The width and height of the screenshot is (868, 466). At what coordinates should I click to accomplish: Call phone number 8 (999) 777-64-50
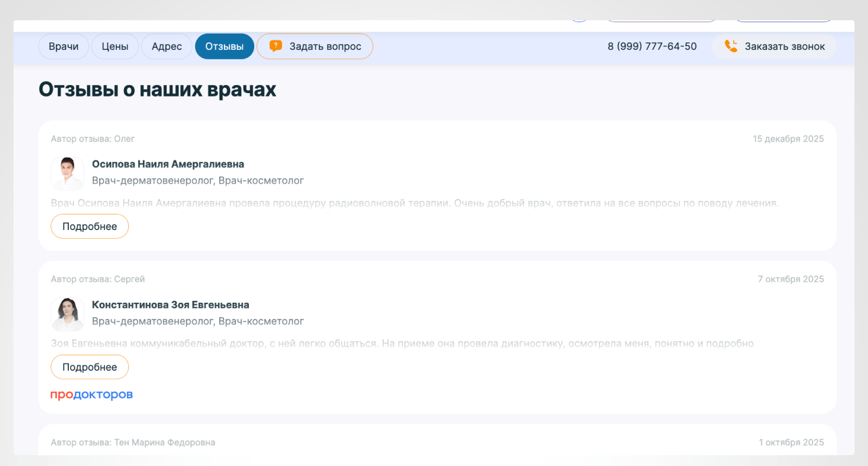point(652,47)
